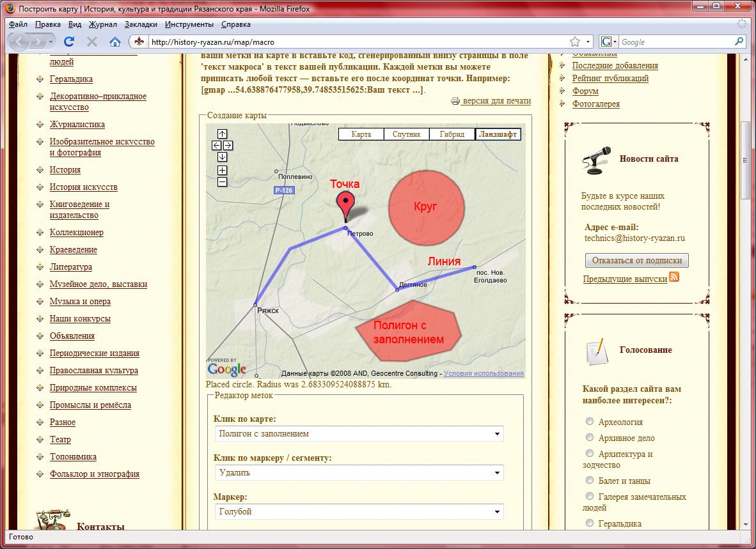Screen dimensions: 756x549
Task: Click the red circle overlay on map
Action: click(x=426, y=207)
